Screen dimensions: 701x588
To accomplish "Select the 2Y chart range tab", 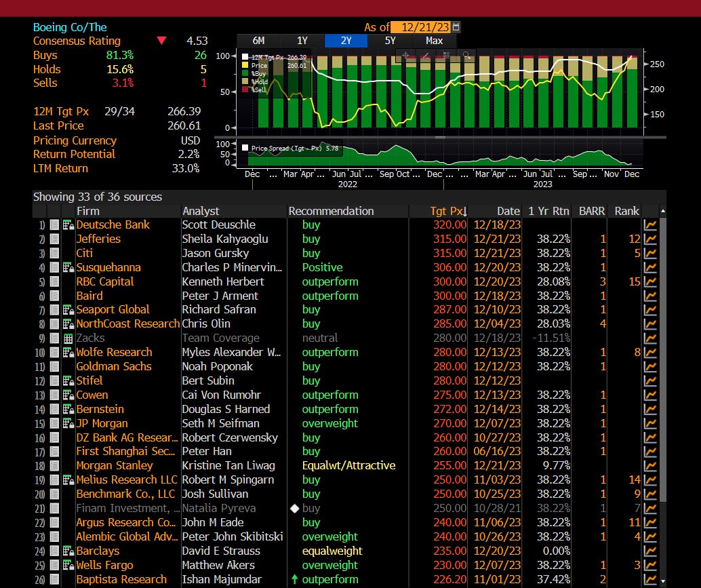I will click(346, 41).
